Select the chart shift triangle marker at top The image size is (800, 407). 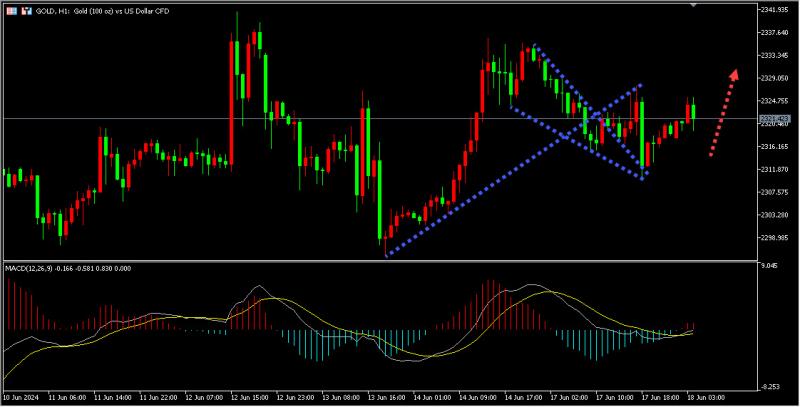693,5
